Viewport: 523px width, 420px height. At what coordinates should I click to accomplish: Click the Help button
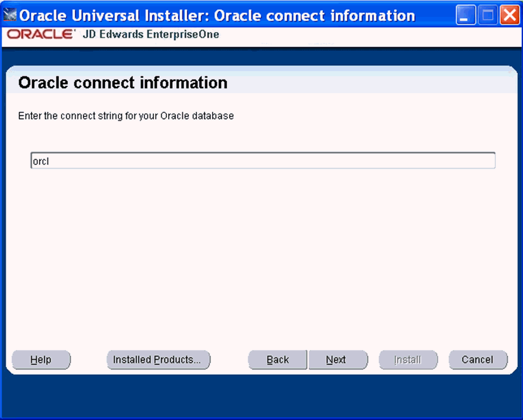pyautogui.click(x=41, y=360)
